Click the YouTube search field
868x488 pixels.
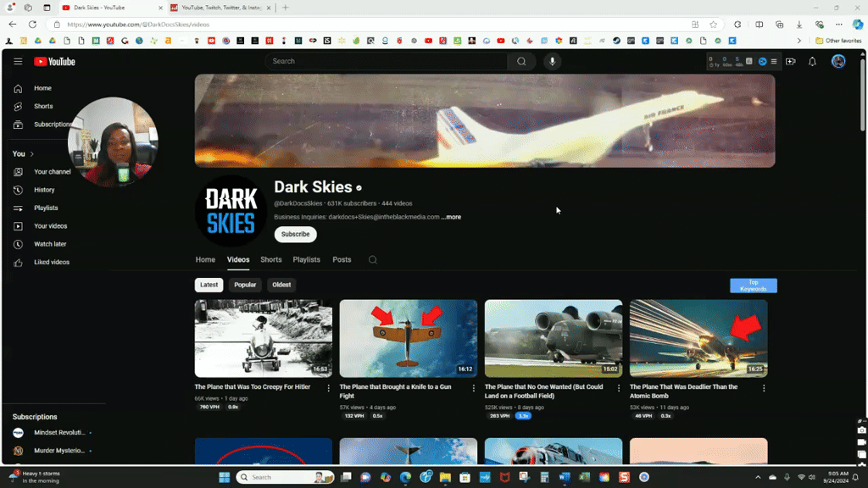[x=386, y=61]
